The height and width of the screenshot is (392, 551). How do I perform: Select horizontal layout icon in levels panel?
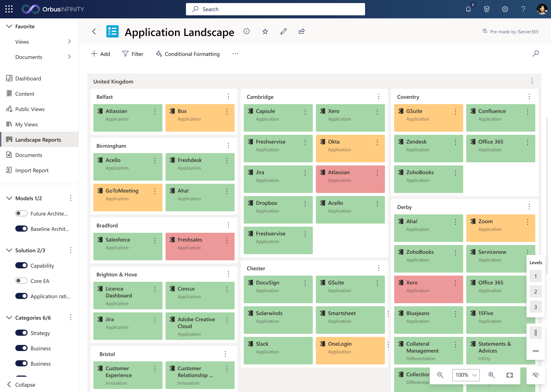point(536,351)
